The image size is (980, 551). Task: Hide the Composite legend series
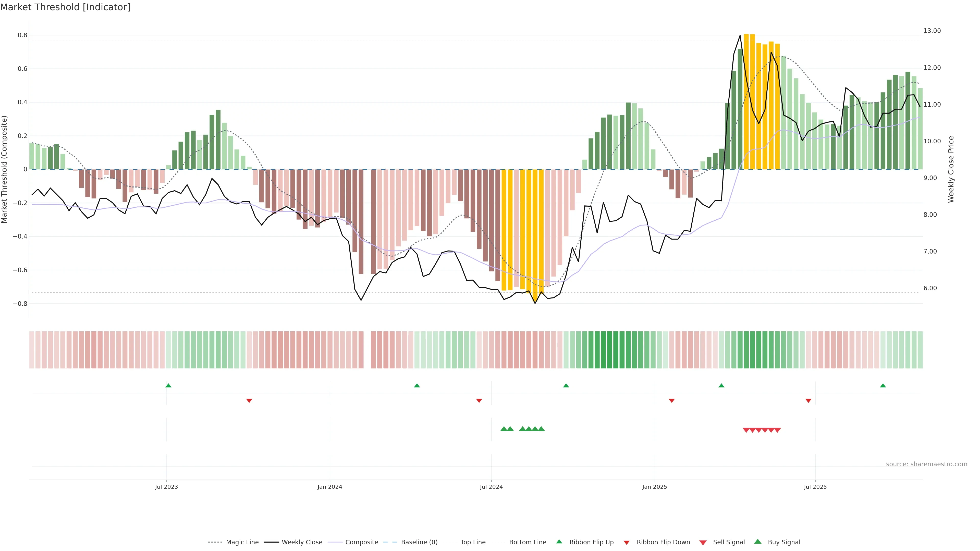(x=361, y=542)
